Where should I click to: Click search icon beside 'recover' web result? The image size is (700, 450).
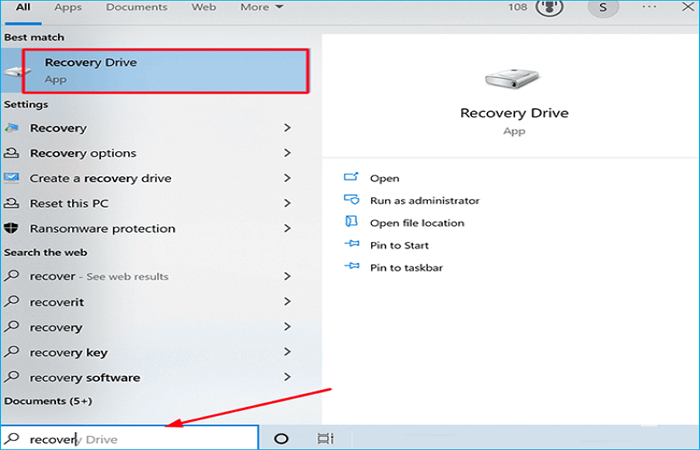point(12,276)
